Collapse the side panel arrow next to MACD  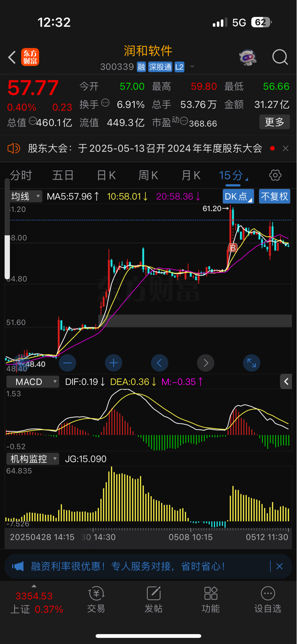(x=286, y=382)
